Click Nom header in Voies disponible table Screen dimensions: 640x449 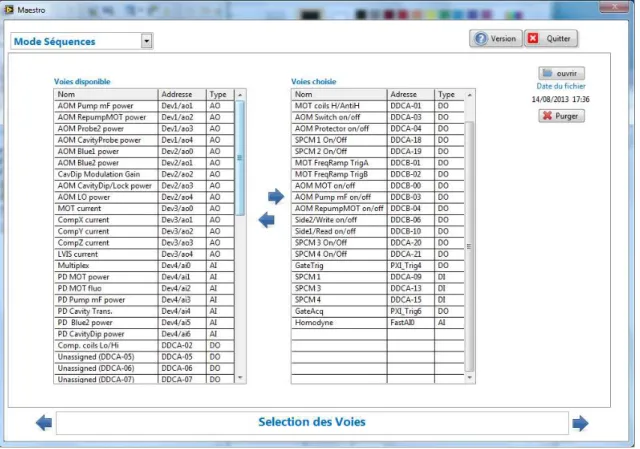point(106,94)
